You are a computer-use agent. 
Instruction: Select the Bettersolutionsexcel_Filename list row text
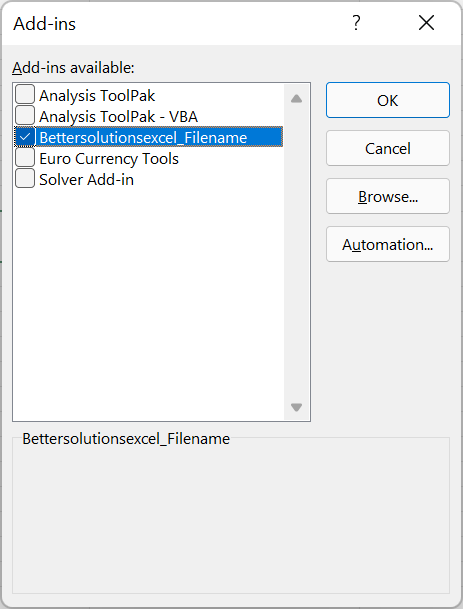[x=143, y=137]
